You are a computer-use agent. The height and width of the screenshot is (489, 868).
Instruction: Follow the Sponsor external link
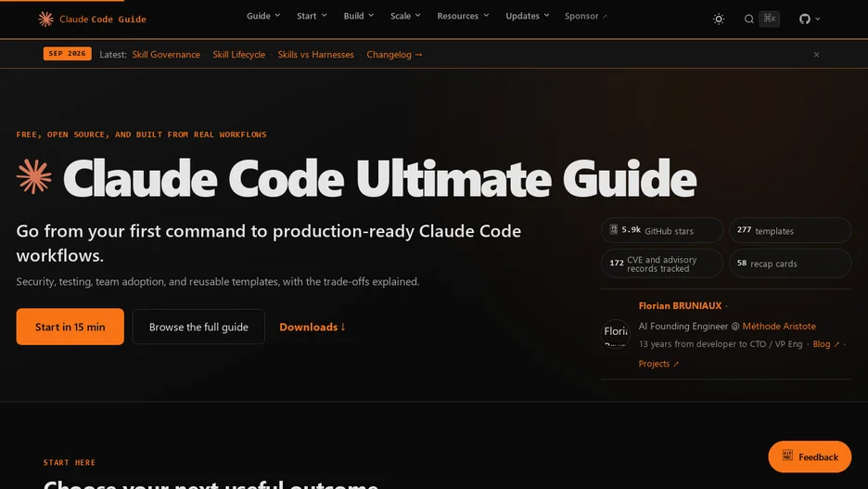586,16
